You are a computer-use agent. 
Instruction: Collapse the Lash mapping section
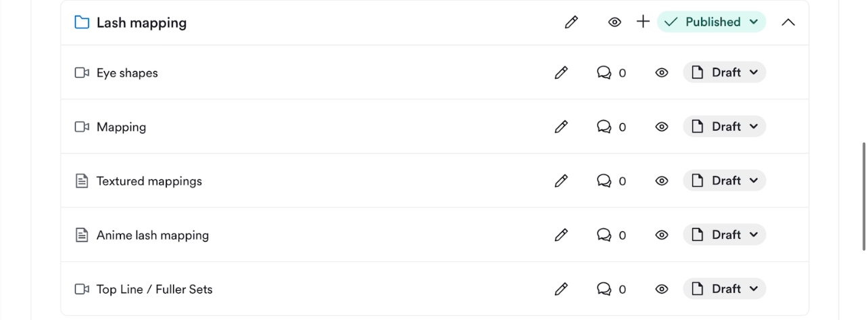788,22
